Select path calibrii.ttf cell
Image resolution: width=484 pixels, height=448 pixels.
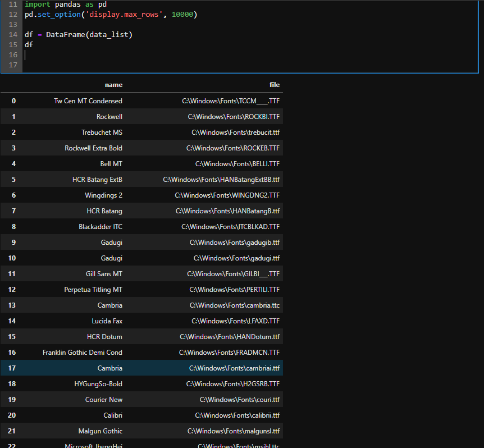coord(238,415)
